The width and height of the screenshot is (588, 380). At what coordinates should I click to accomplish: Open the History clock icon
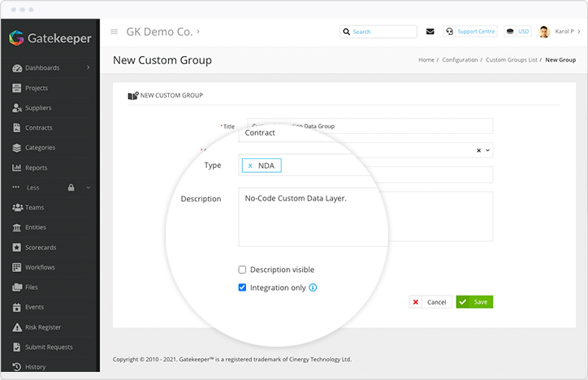click(x=16, y=366)
